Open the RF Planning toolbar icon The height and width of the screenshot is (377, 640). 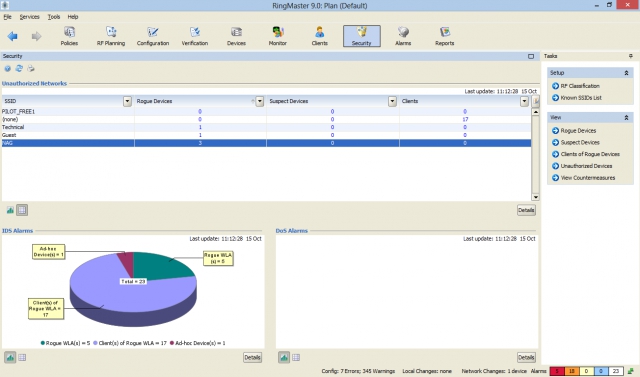click(x=111, y=36)
